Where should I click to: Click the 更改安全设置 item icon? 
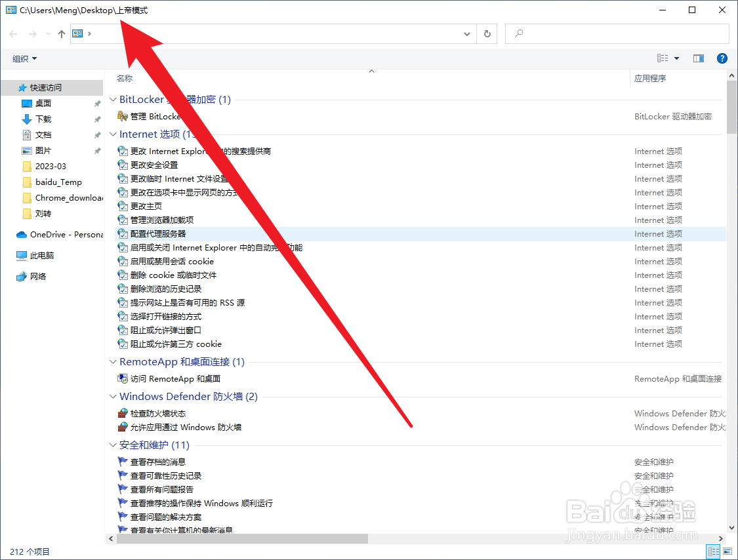123,165
